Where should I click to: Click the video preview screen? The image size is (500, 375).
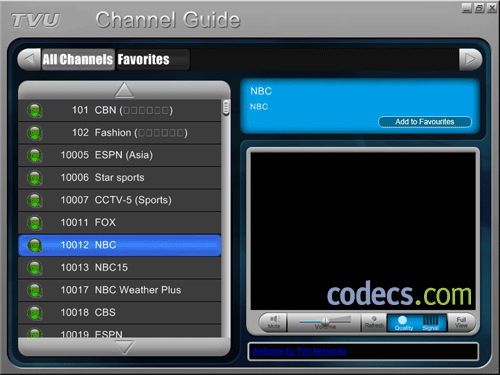pyautogui.click(x=363, y=231)
